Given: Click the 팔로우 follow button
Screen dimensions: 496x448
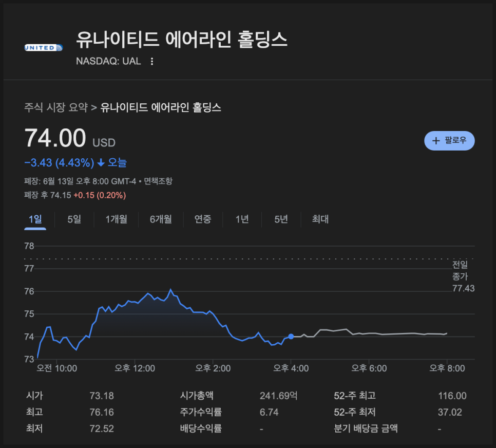Looking at the screenshot, I should [449, 141].
